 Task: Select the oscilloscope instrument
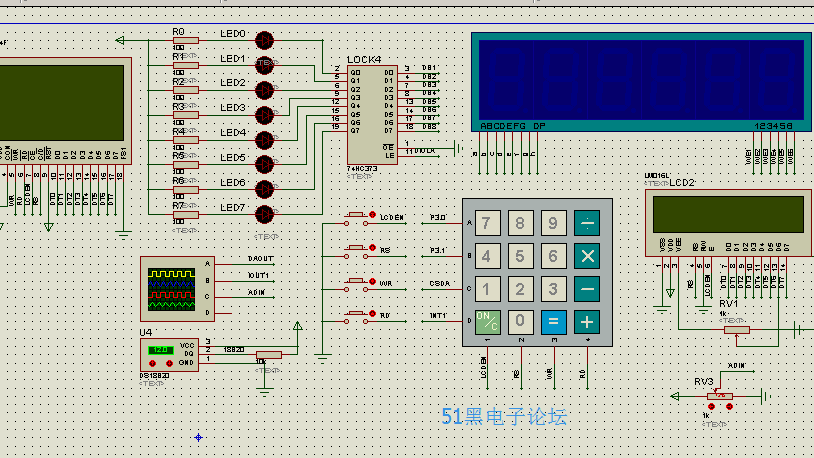click(177, 288)
